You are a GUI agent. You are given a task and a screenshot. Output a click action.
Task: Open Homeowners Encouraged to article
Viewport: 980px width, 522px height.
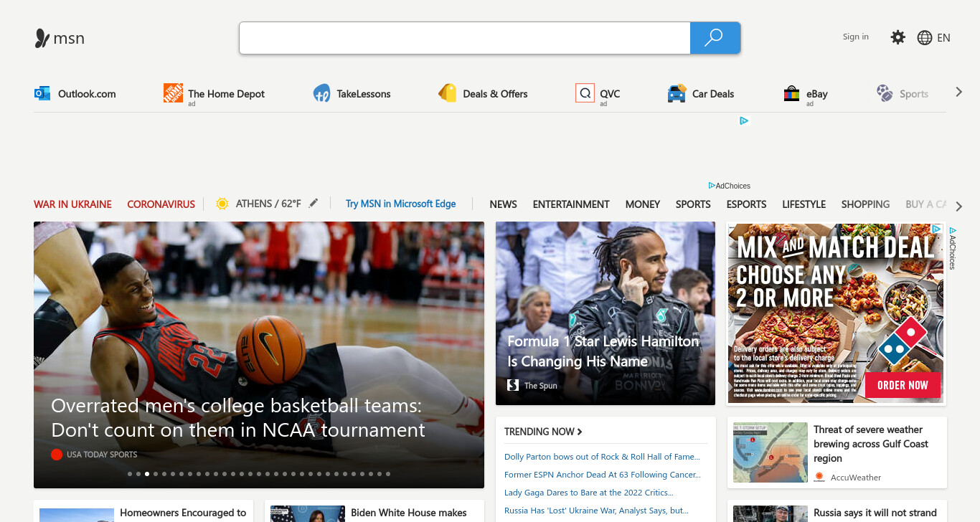tap(183, 513)
